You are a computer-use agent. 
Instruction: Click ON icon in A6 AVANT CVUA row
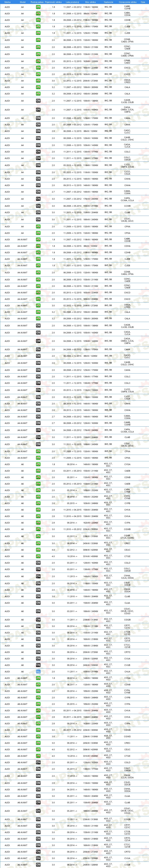pos(38,858)
